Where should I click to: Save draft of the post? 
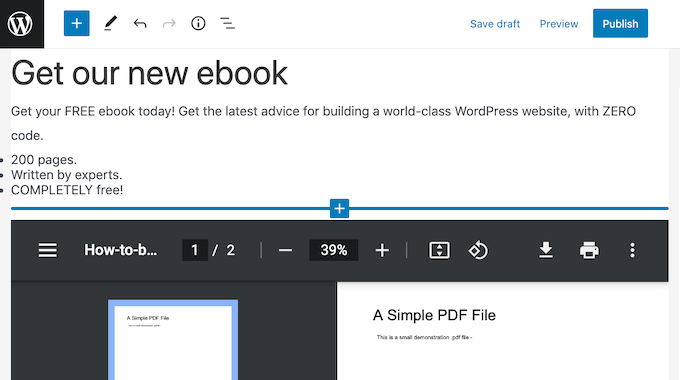click(495, 24)
